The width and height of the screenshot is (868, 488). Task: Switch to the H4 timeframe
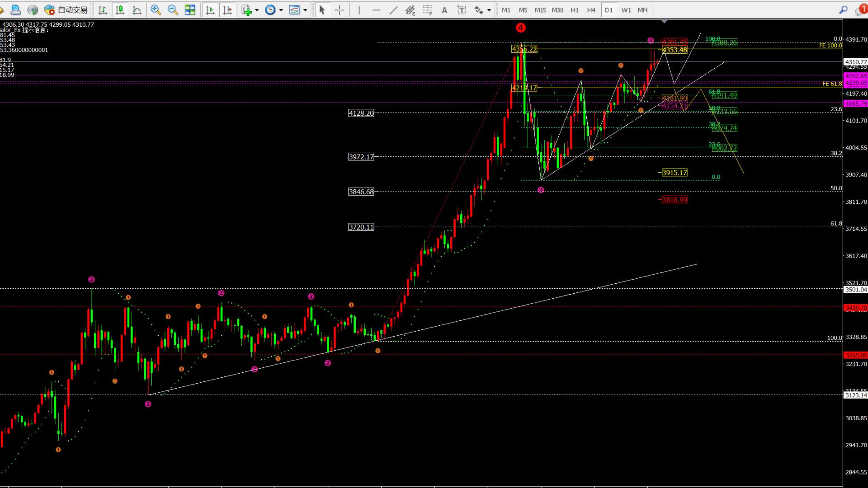click(x=591, y=10)
